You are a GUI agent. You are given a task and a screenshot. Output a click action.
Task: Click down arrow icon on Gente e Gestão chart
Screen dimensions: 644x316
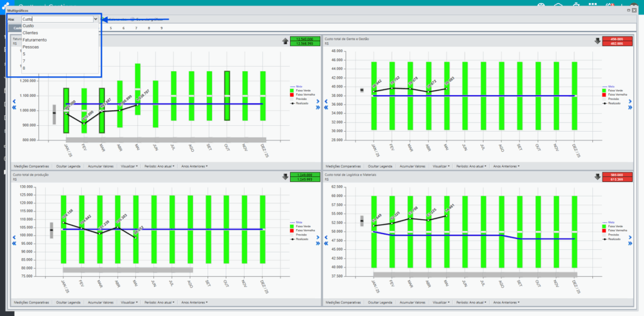point(597,41)
